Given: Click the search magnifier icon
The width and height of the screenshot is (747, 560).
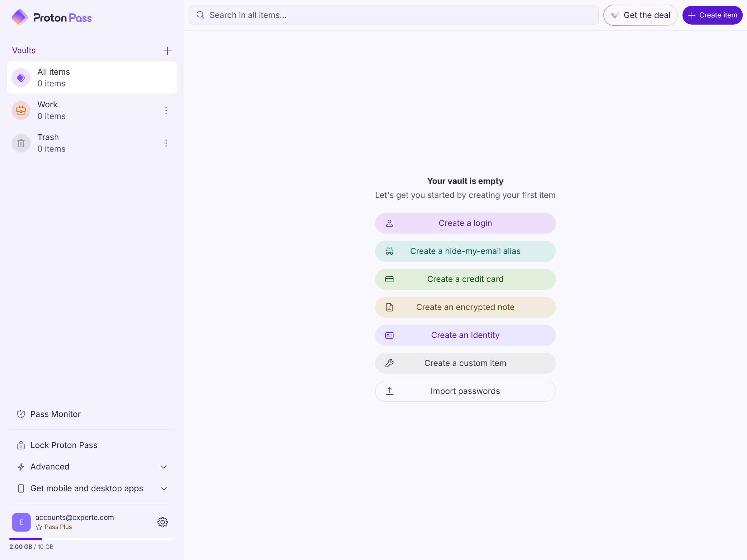Looking at the screenshot, I should (x=200, y=15).
